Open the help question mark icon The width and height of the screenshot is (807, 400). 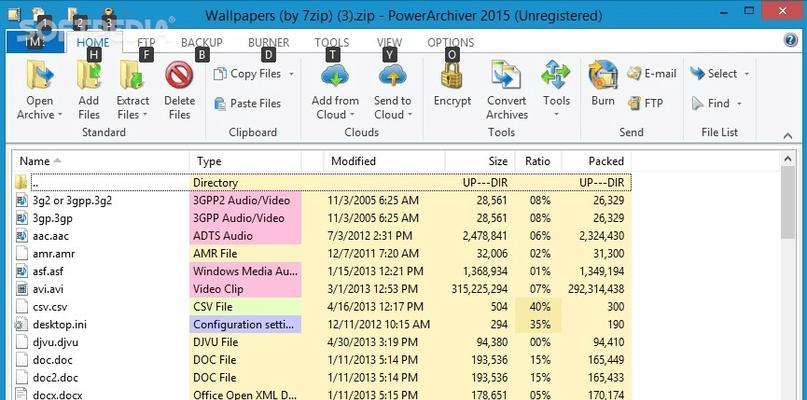790,41
